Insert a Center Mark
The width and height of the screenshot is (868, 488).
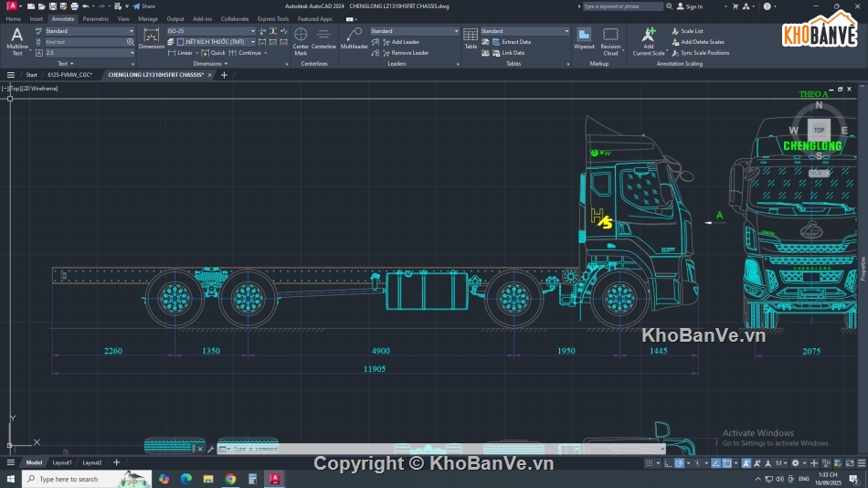pyautogui.click(x=301, y=41)
